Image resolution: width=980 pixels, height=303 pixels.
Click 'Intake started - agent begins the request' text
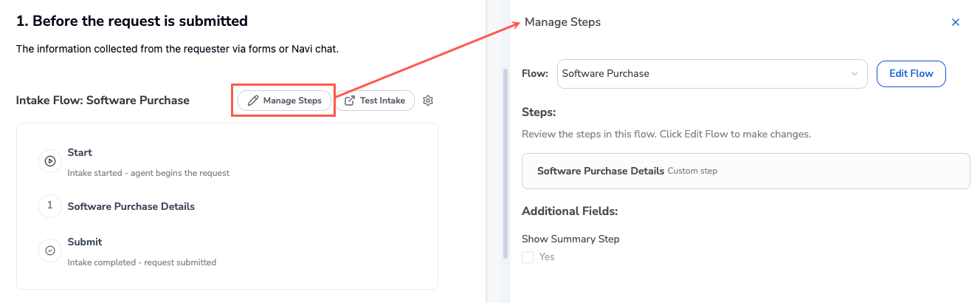pos(148,173)
